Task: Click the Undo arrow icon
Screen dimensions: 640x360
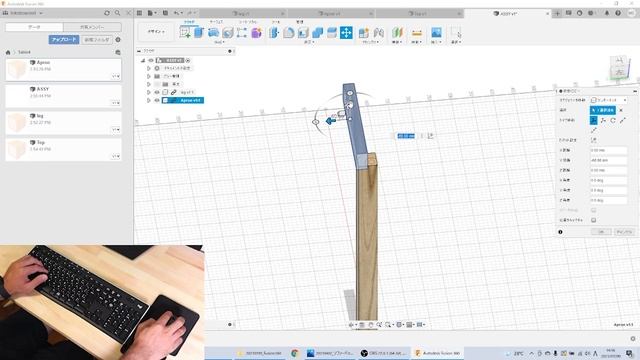Action: pos(176,13)
